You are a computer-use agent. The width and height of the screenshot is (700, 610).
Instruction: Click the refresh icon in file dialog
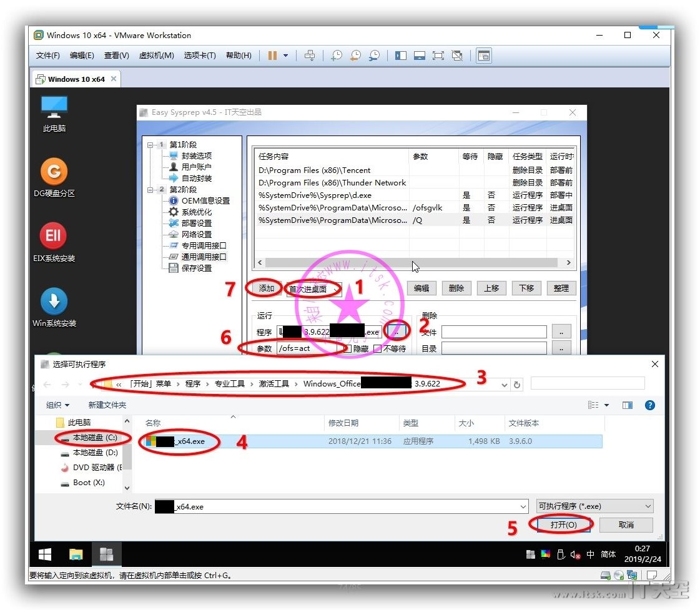[x=517, y=385]
